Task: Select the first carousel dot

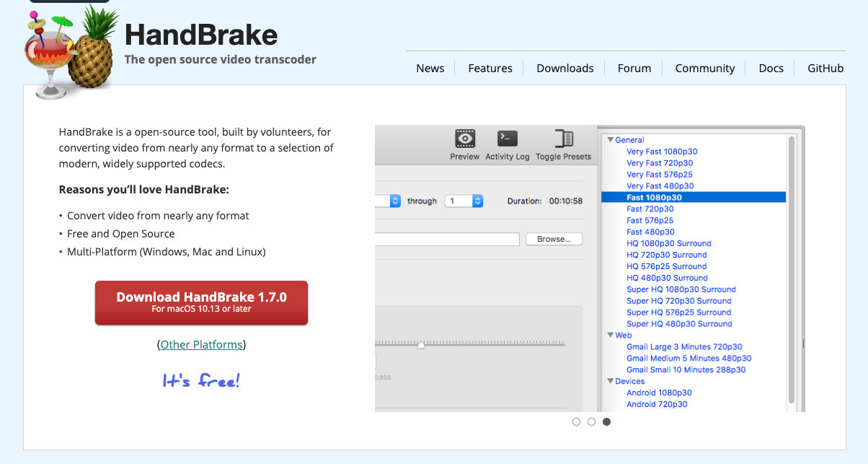Action: [x=576, y=421]
